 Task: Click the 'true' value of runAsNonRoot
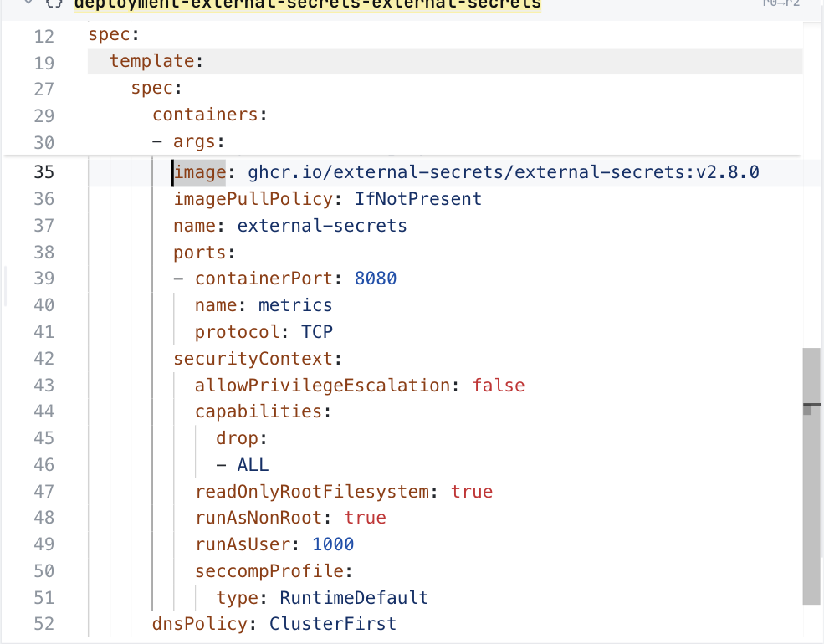point(365,518)
